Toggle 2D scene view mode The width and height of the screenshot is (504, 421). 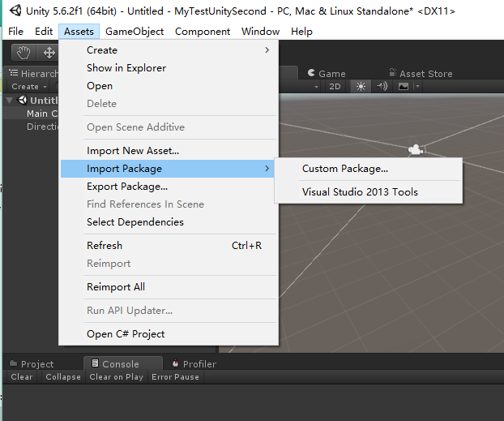335,86
